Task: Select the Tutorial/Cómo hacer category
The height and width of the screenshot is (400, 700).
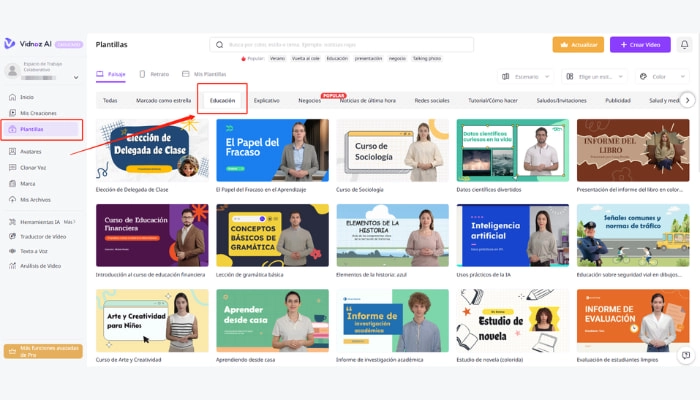Action: click(493, 100)
